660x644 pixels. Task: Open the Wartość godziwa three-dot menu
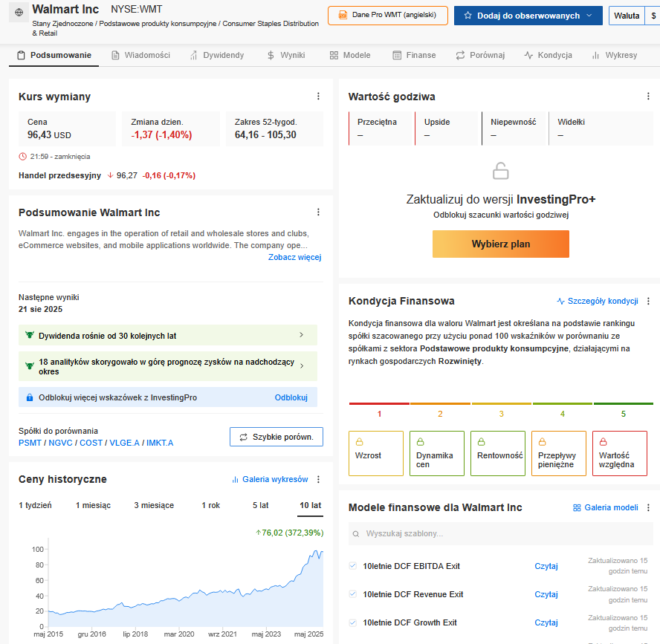648,97
